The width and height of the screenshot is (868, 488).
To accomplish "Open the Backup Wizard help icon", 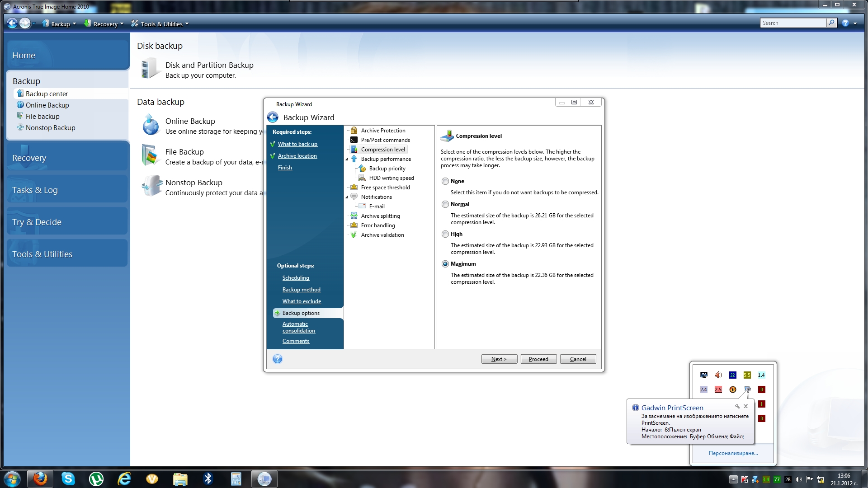I will (278, 359).
